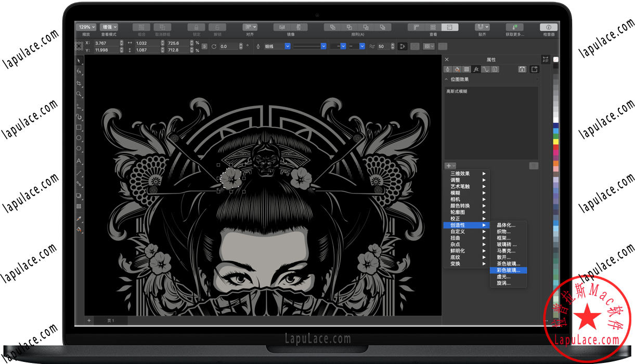This screenshot has width=635, height=364.
Task: Open the 129% zoom level dropdown
Action: coord(86,27)
